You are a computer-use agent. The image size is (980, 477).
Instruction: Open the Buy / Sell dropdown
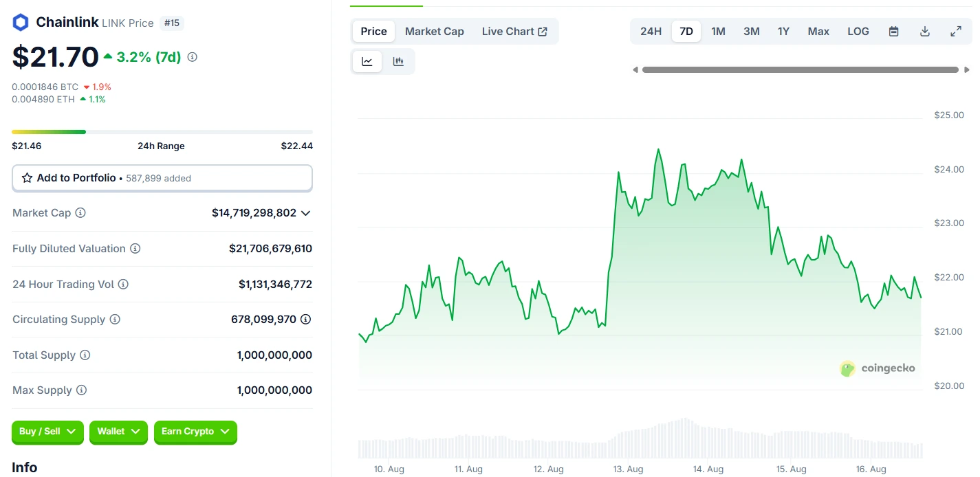tap(47, 432)
